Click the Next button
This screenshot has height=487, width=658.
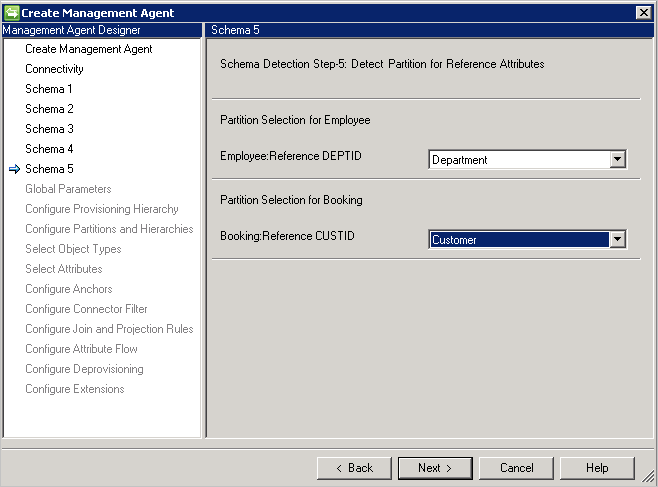(435, 468)
